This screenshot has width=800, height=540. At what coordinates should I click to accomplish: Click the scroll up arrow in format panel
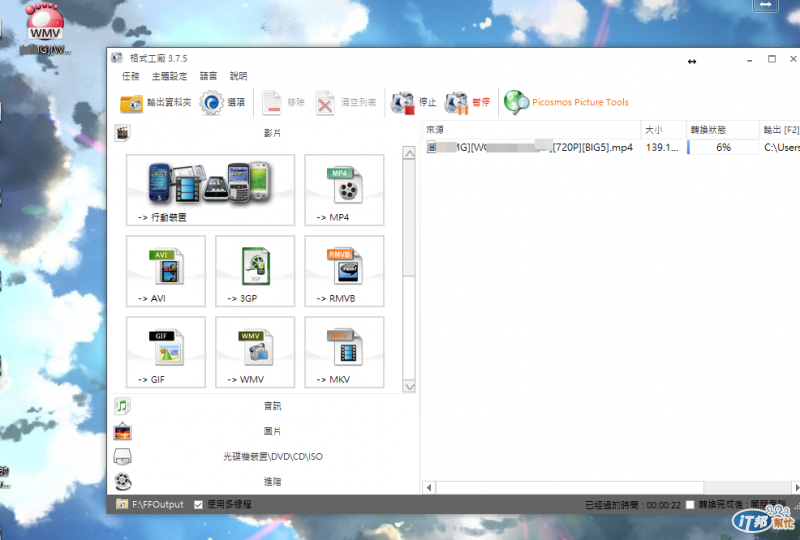tap(409, 153)
